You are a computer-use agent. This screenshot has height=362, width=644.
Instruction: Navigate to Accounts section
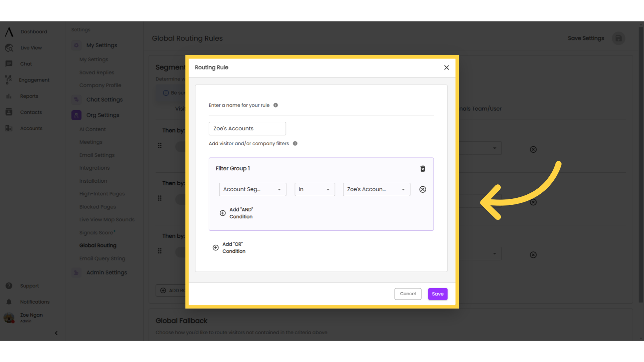point(31,128)
